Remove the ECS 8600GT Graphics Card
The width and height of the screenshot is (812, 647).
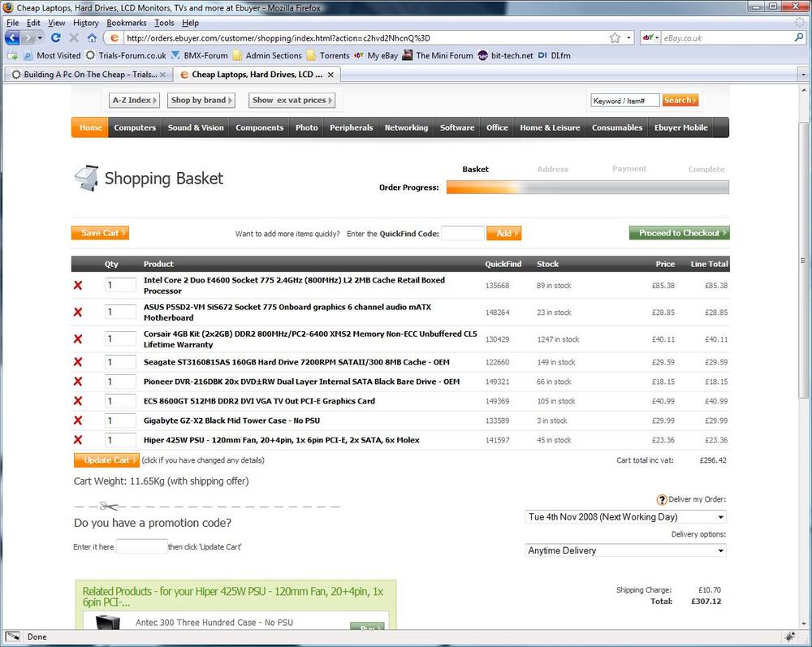point(78,401)
